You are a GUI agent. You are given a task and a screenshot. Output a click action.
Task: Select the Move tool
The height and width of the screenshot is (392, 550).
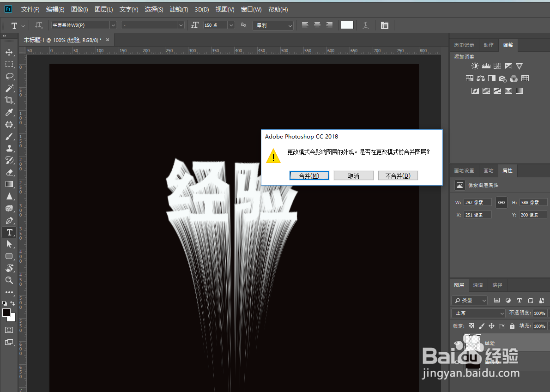(x=9, y=52)
